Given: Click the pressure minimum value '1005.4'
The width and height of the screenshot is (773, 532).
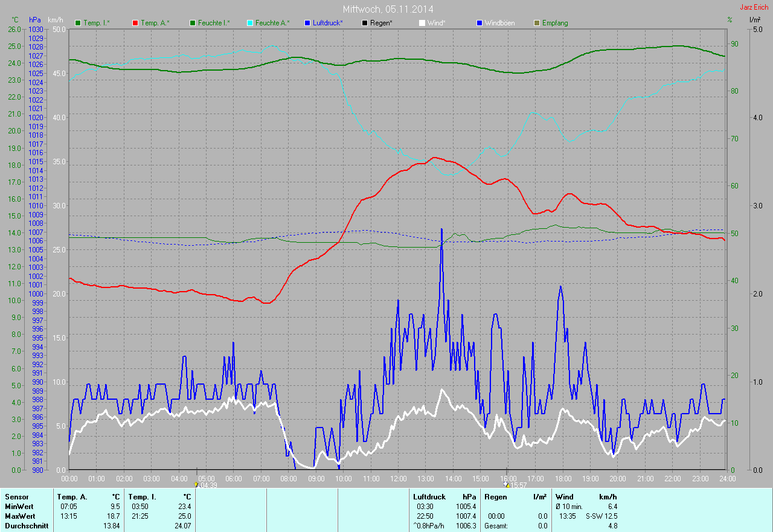Looking at the screenshot, I should (466, 507).
